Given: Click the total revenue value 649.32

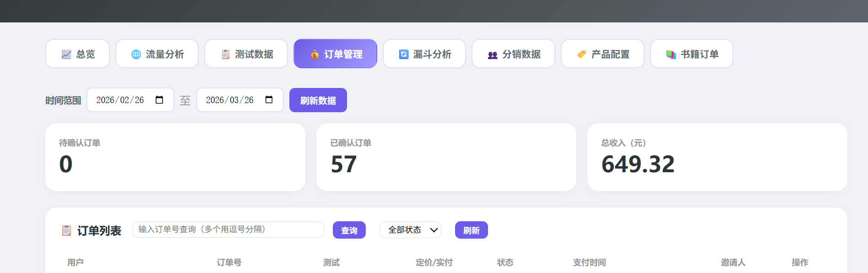Looking at the screenshot, I should click(638, 164).
